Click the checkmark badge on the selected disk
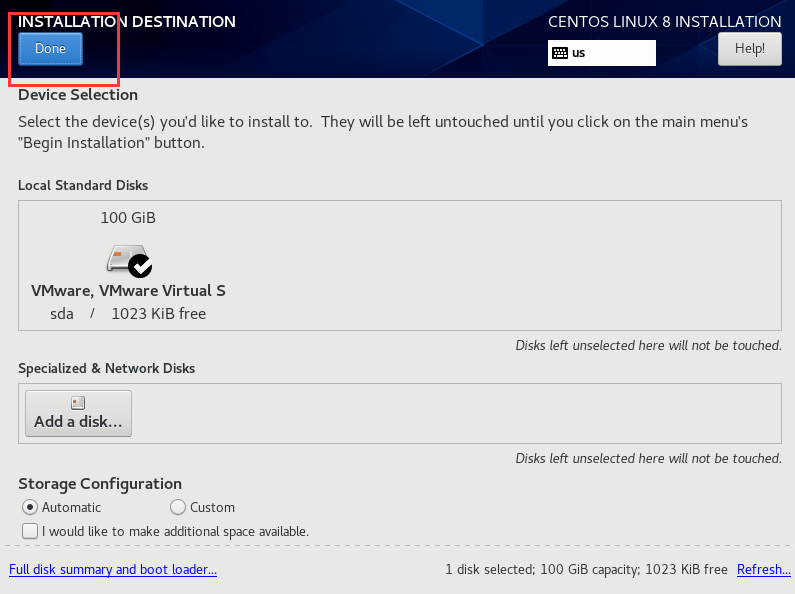 [141, 266]
